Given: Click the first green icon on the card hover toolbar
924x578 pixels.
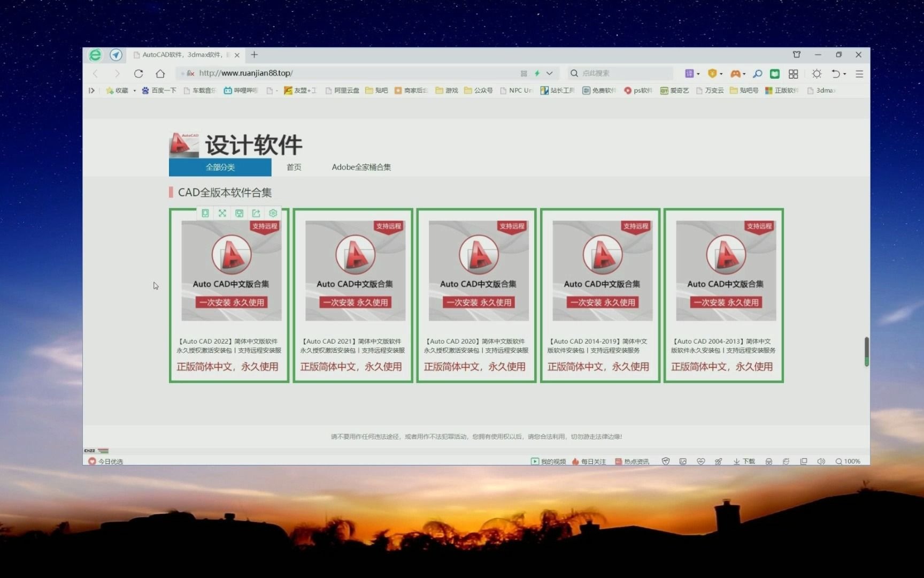Looking at the screenshot, I should pyautogui.click(x=205, y=213).
